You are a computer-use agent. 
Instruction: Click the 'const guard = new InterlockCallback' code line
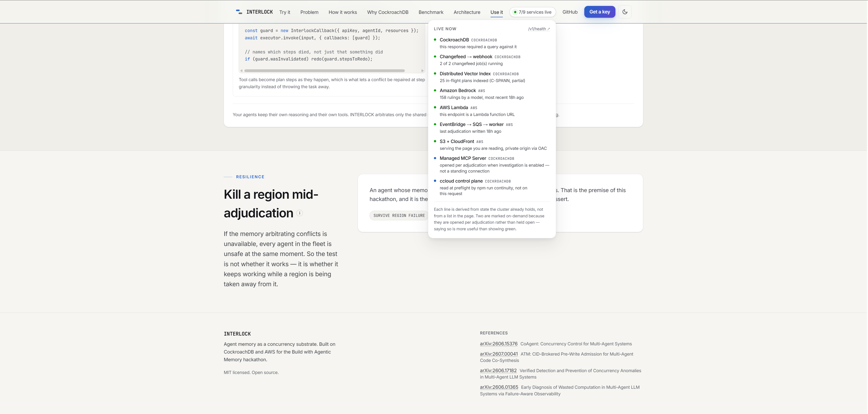[331, 31]
